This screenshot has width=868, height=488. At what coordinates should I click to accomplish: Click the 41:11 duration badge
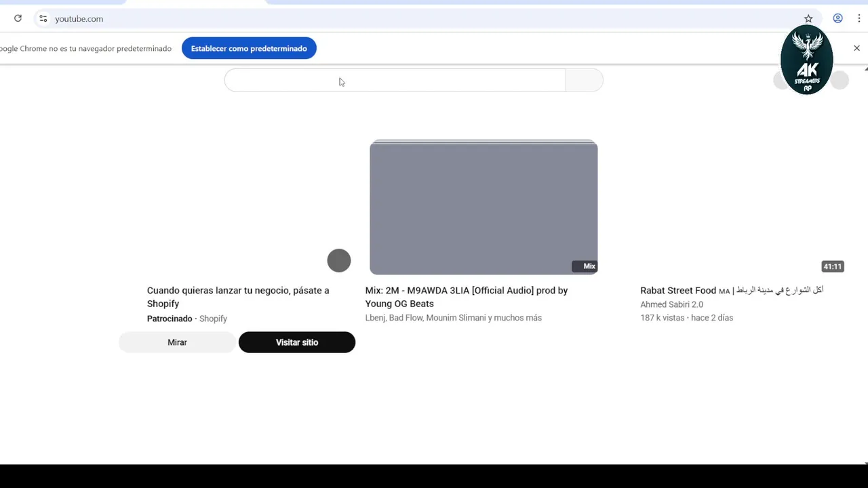(x=833, y=266)
